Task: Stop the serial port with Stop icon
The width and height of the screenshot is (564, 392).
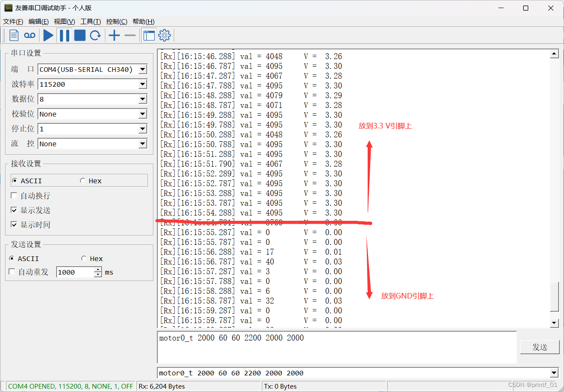Action: [x=80, y=36]
